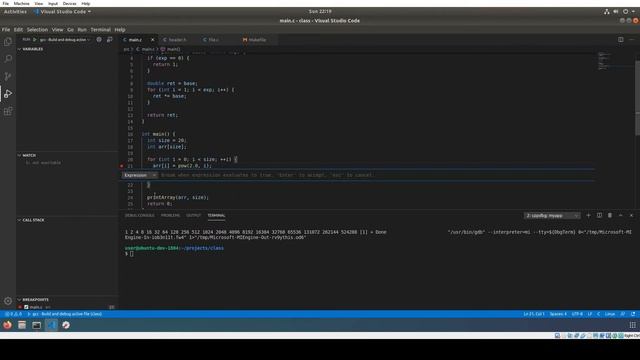Viewport: 640px width, 360px height.
Task: Show all applications with the grid icon
Action: pyautogui.click(x=633, y=325)
